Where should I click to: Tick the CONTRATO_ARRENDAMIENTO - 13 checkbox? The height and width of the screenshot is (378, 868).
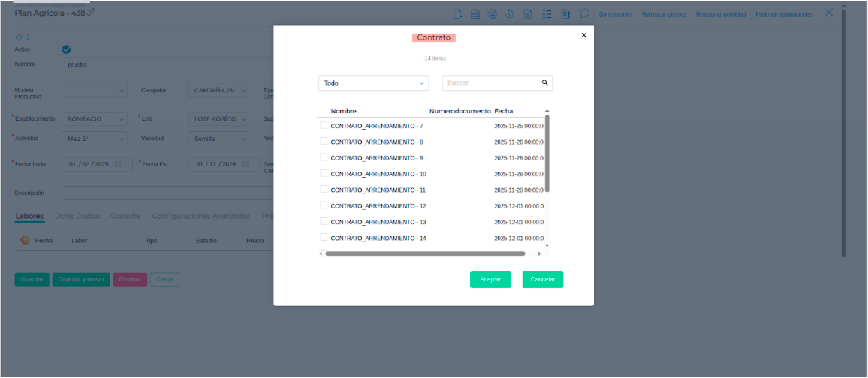[324, 221]
